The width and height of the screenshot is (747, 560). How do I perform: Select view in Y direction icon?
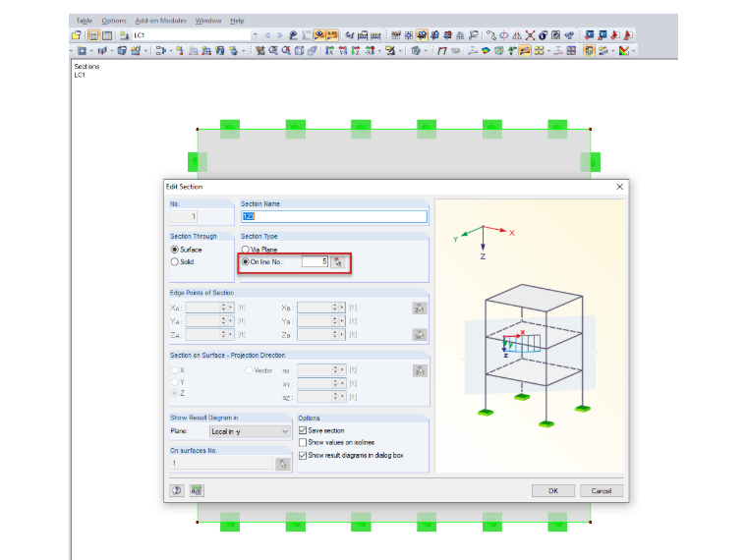pos(342,50)
